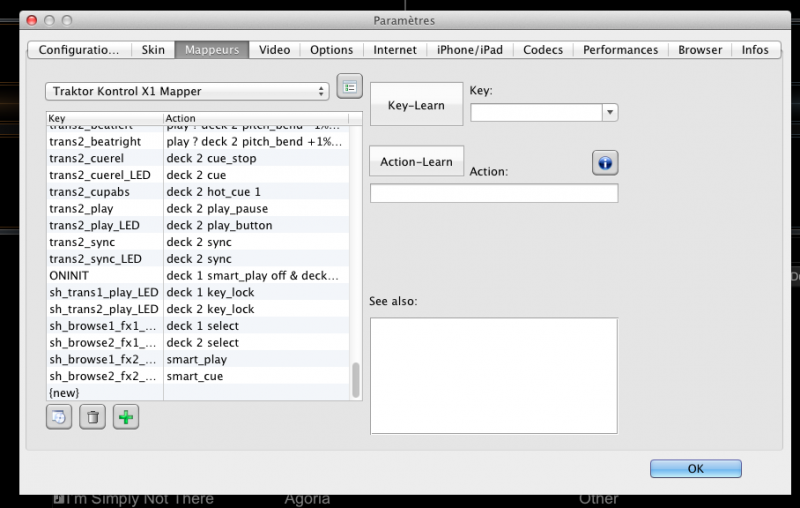Switch to the Internet tab
Screen dimensions: 800x508
[x=395, y=50]
